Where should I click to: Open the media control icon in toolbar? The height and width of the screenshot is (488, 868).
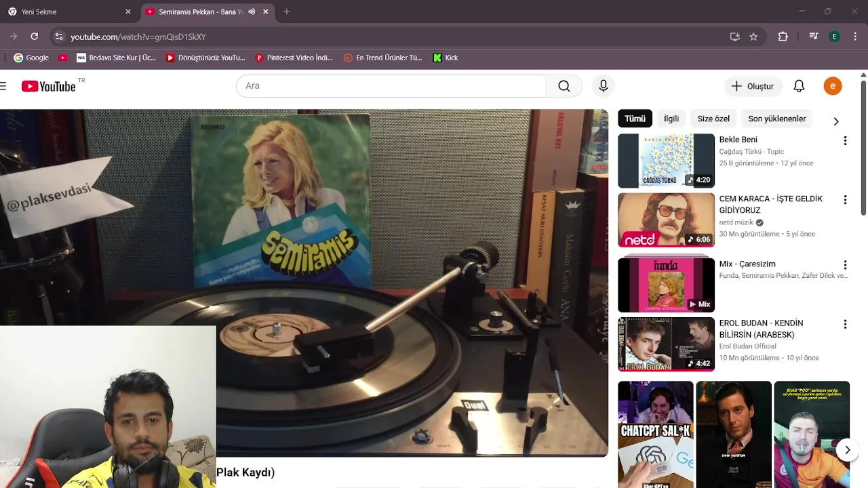pos(814,37)
